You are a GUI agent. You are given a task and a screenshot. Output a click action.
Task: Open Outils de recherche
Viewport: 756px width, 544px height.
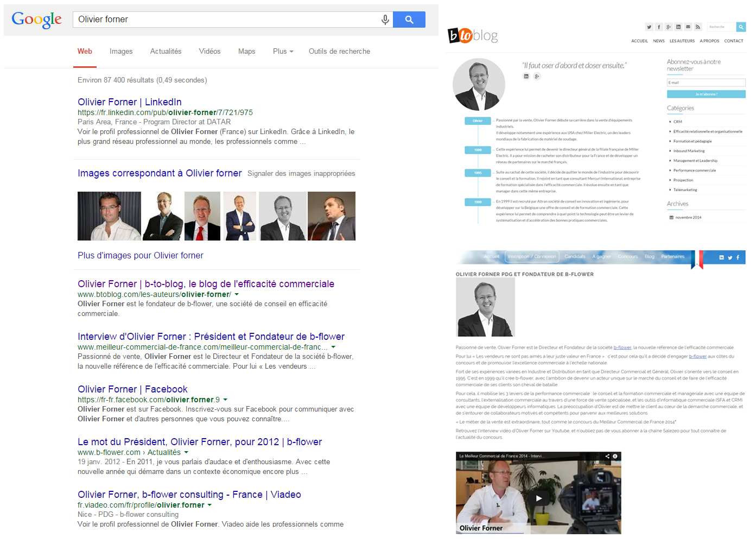[x=339, y=52]
